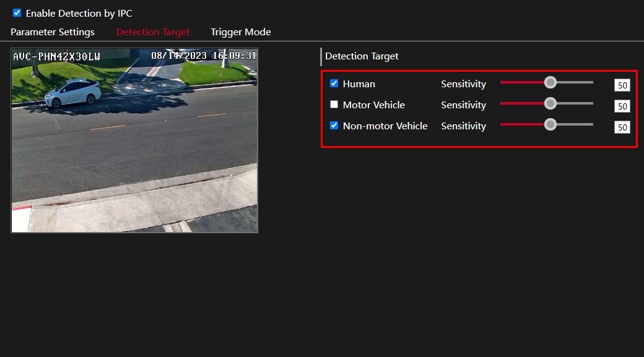This screenshot has width=644, height=357.
Task: Open the Parameter Settings tab
Action: (53, 32)
